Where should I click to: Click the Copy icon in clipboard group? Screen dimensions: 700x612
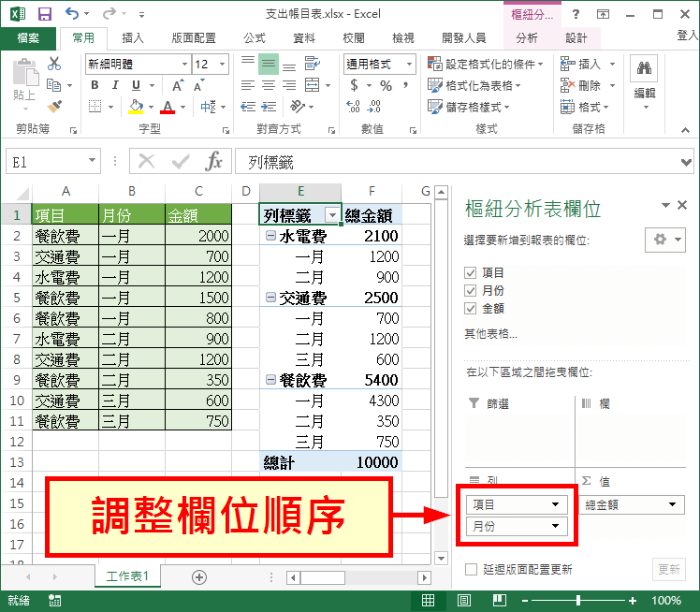tap(54, 85)
